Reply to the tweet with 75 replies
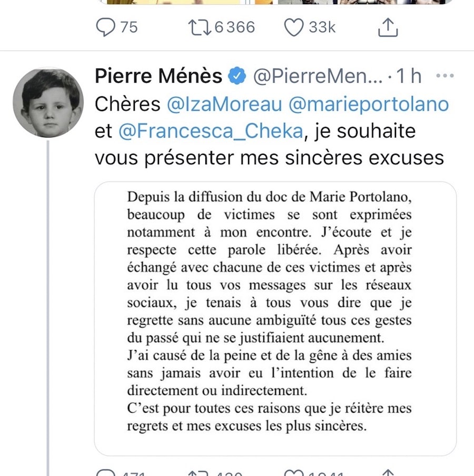This screenshot has width=474, height=476. point(107,27)
